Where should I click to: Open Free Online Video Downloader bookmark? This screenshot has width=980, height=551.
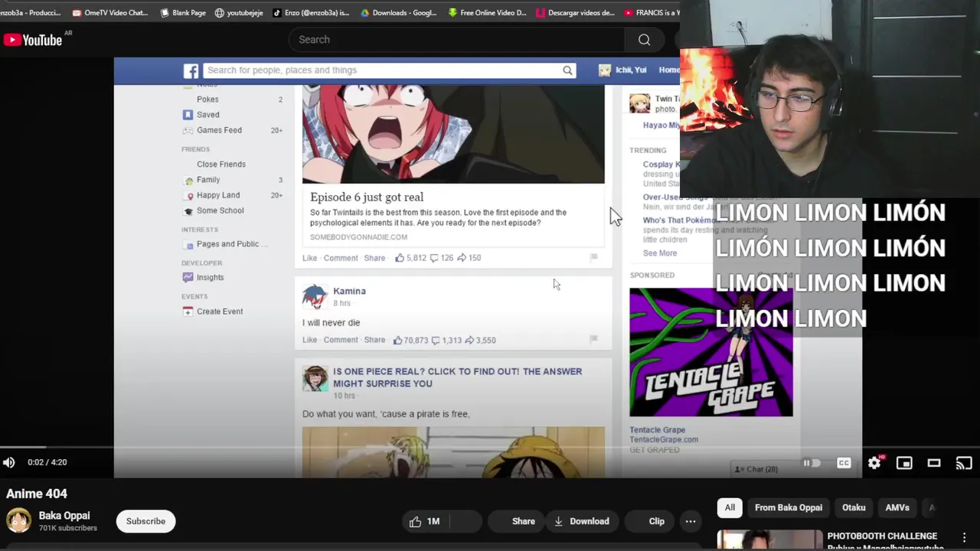pos(488,13)
